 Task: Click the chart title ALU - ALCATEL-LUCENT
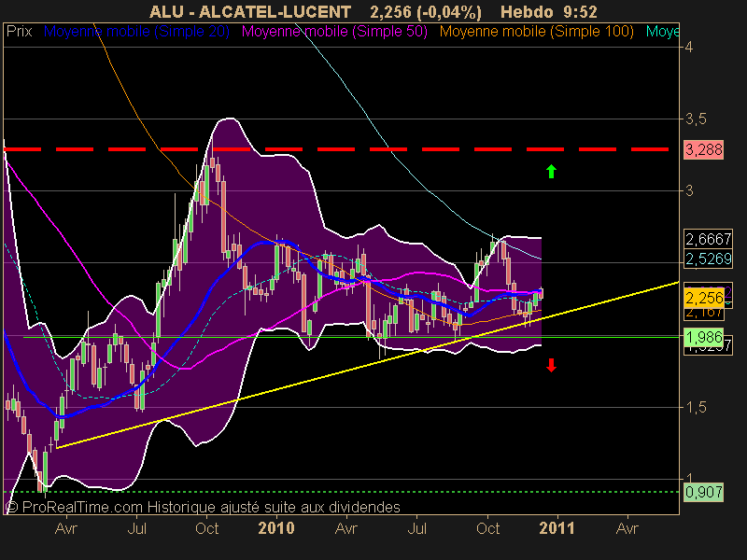250,12
